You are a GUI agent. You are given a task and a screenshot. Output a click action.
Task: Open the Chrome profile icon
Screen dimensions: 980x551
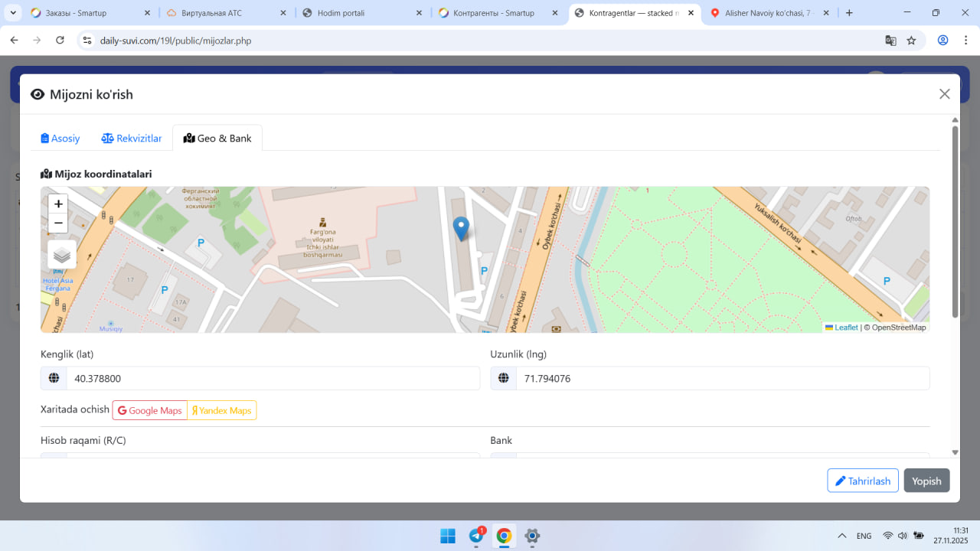click(942, 41)
